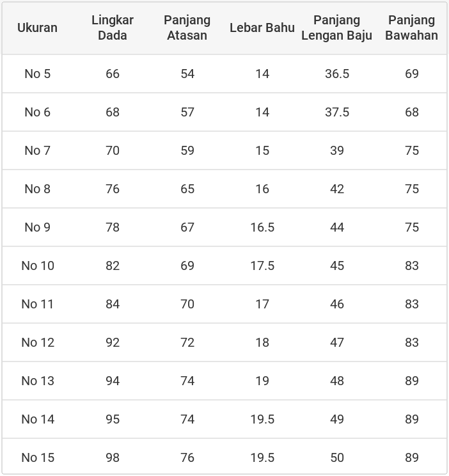The width and height of the screenshot is (449, 476).
Task: Click the Lingkar Dada column header
Action: [x=113, y=28]
